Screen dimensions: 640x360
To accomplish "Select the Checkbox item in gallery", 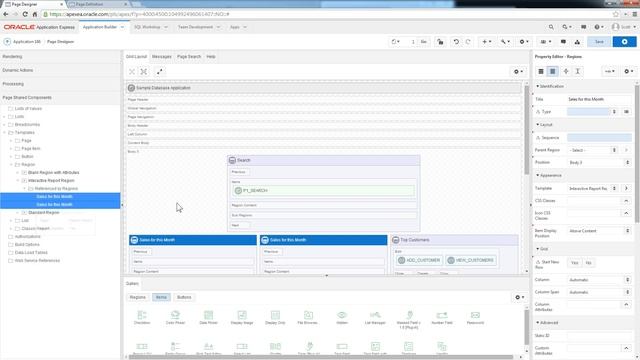I will pos(142,318).
